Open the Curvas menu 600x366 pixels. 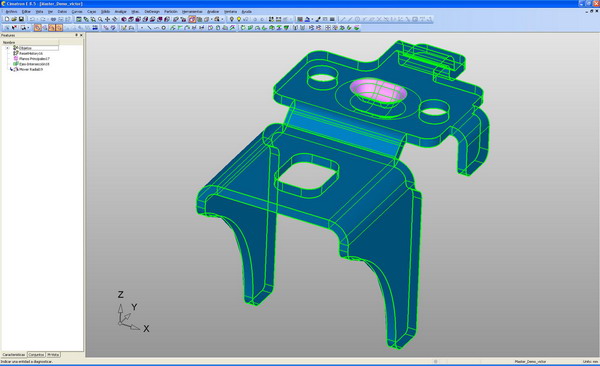[77, 11]
